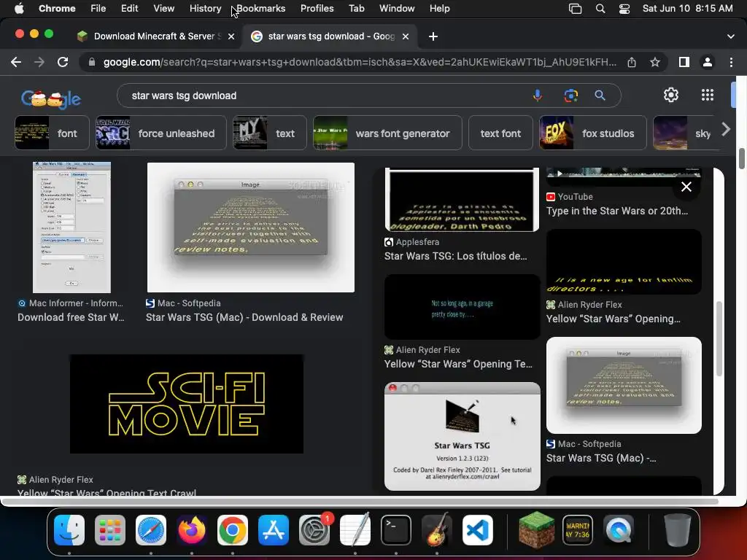This screenshot has height=560, width=747.
Task: Open Control Center in the menu bar
Action: coord(624,9)
